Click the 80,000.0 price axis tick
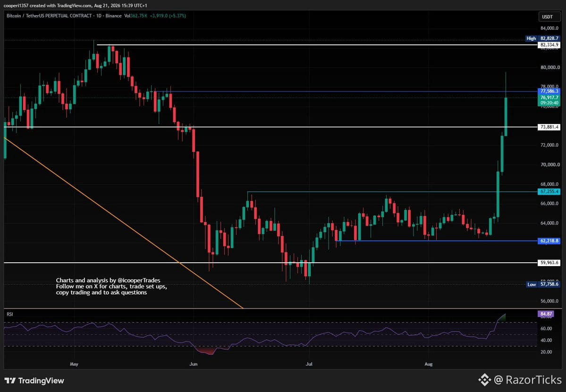Image resolution: width=566 pixels, height=392 pixels. click(x=550, y=67)
